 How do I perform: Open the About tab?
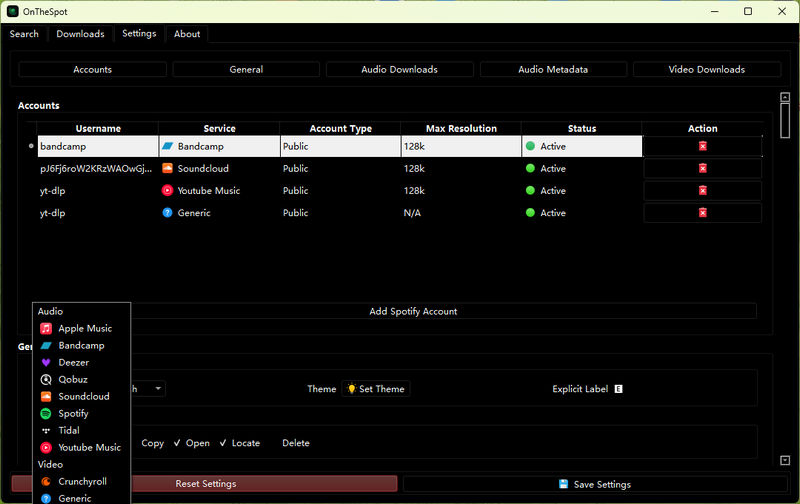point(187,34)
